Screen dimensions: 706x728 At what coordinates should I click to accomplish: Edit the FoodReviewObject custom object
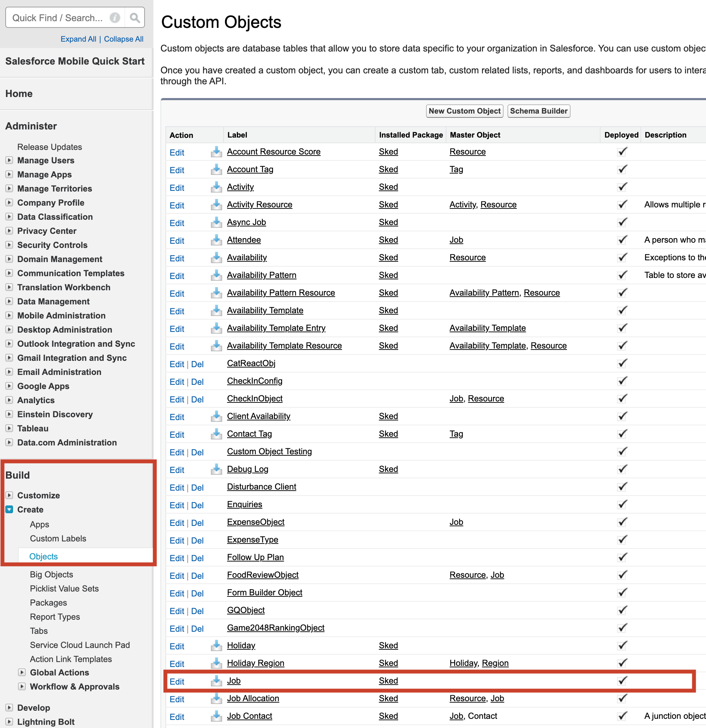coord(176,575)
